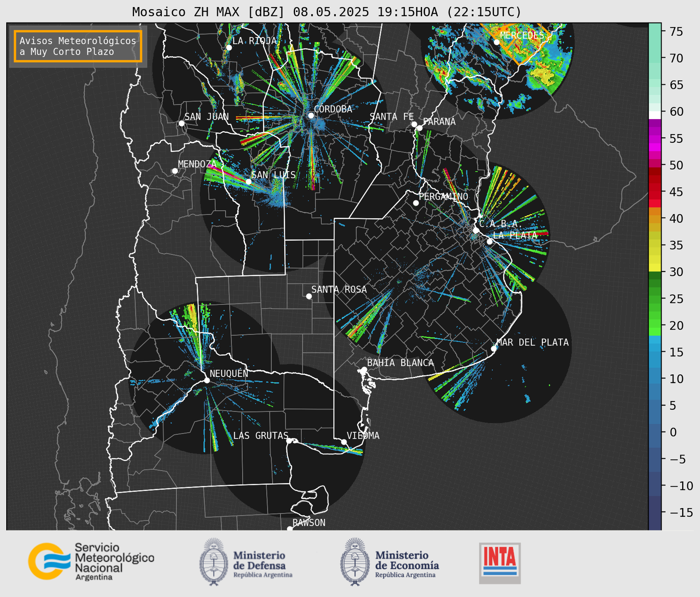Select the Bahía Blanca city marker
700x597 pixels.
click(364, 369)
